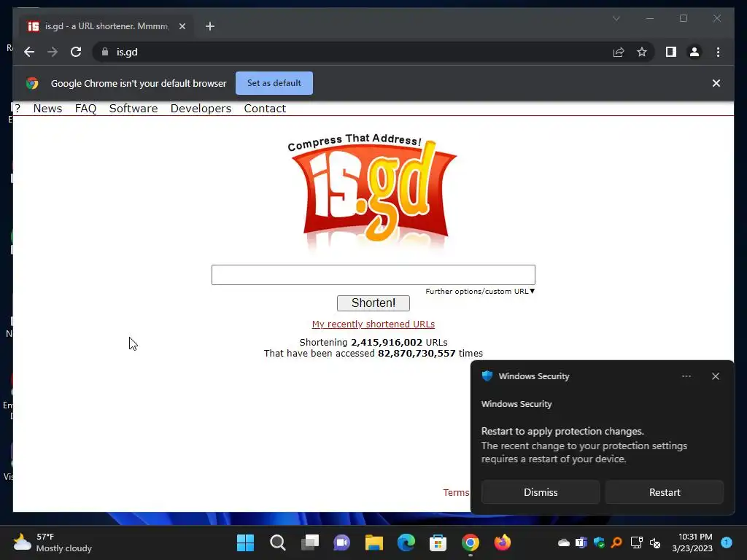Screen dimensions: 747x560
Task: Open Windows Security tray shield icon
Action: coord(599,542)
